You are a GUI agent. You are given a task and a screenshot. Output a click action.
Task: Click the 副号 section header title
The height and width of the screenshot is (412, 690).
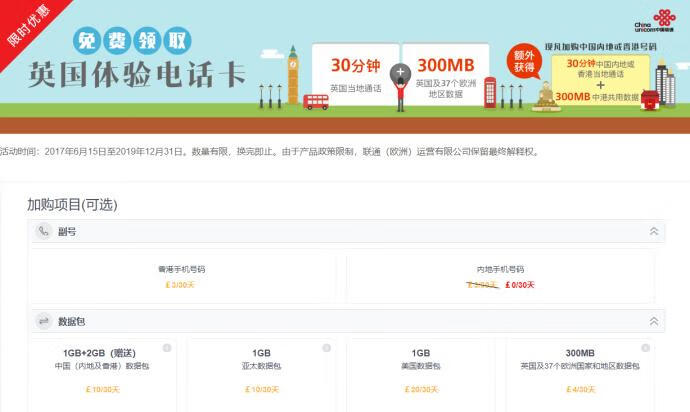[x=67, y=231]
